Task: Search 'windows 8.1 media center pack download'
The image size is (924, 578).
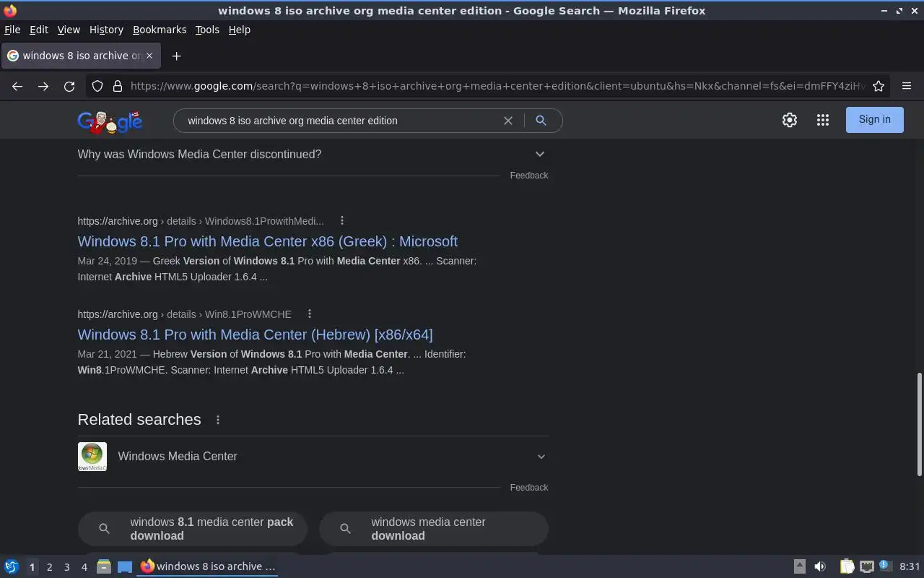Action: pos(193,529)
